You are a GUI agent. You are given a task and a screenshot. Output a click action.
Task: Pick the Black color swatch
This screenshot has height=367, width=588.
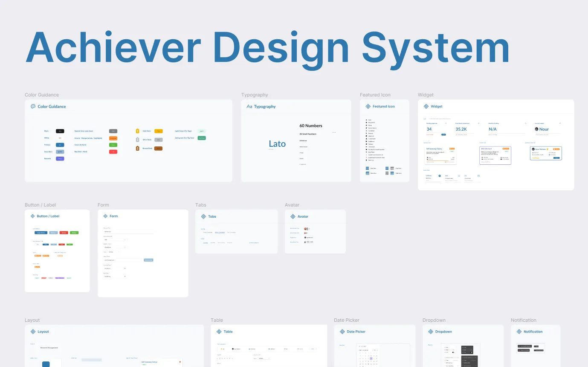(60, 131)
